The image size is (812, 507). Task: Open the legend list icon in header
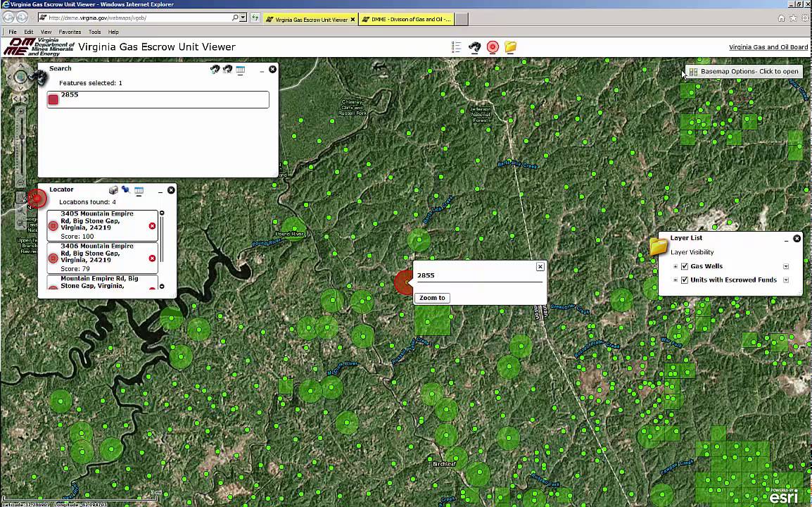click(456, 47)
